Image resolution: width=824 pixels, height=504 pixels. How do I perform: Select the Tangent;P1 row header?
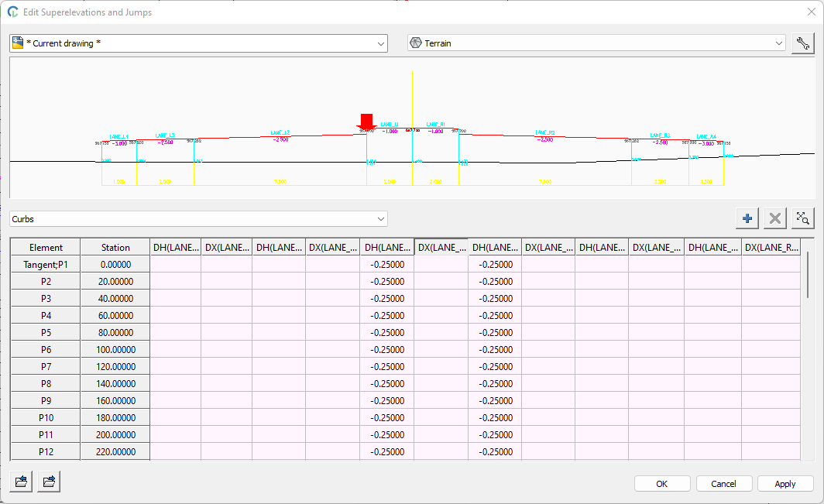tap(46, 265)
